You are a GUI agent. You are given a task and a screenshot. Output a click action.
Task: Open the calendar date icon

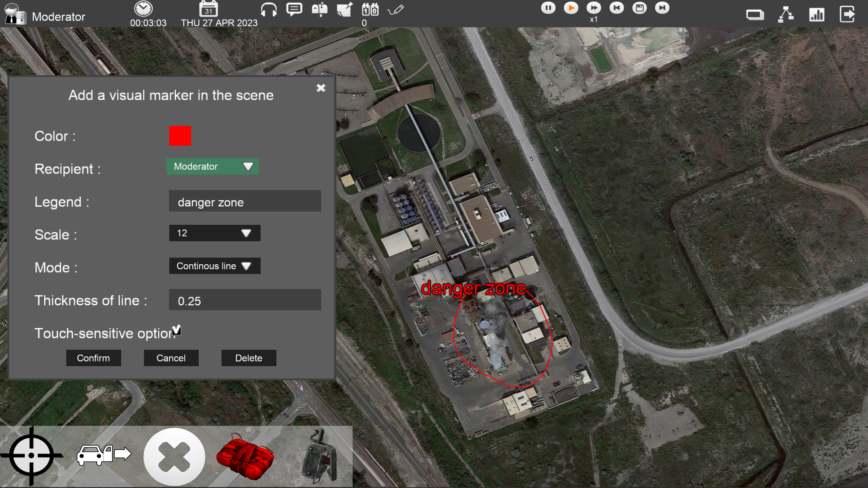coord(208,9)
